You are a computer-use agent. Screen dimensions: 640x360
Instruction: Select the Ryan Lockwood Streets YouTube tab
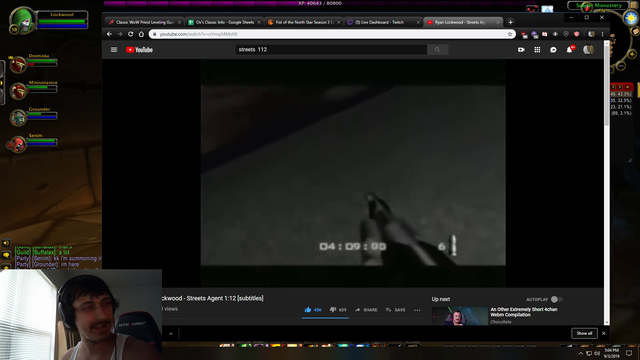[463, 22]
